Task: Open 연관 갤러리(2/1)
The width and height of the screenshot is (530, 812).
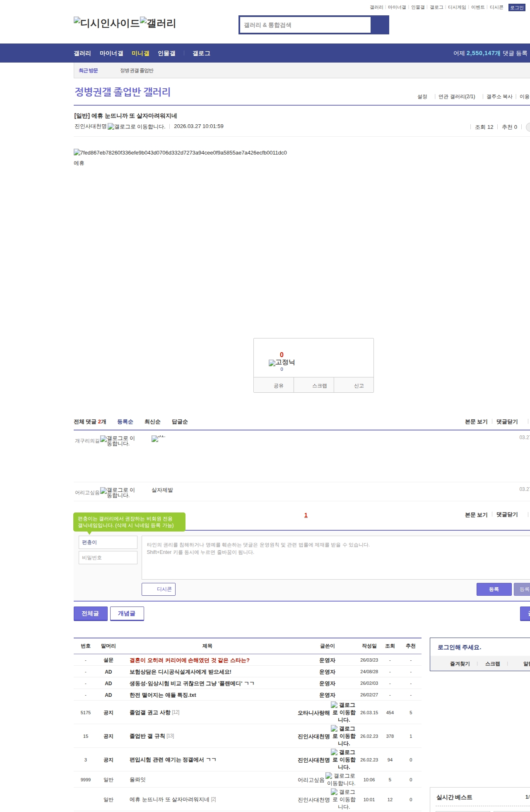Action: (457, 97)
